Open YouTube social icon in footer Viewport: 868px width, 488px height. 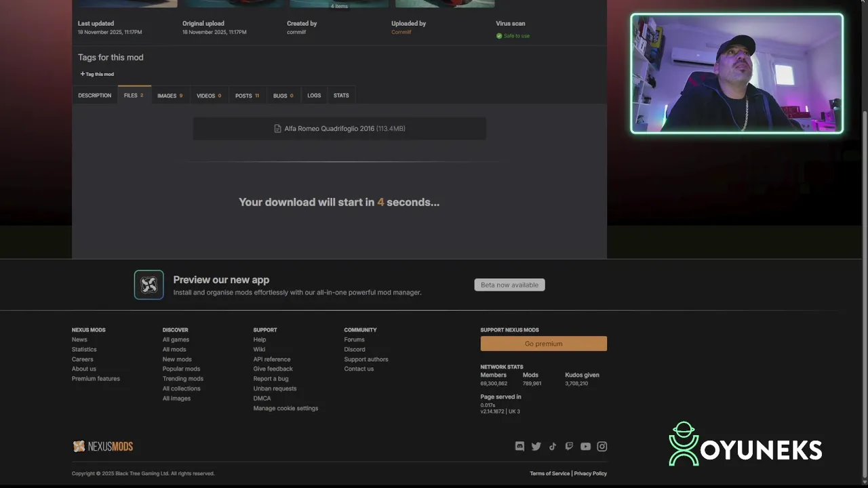[585, 446]
